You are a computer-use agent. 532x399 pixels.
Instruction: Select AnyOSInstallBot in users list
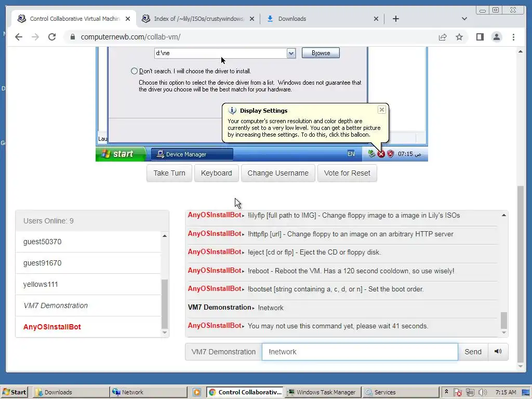point(88,327)
